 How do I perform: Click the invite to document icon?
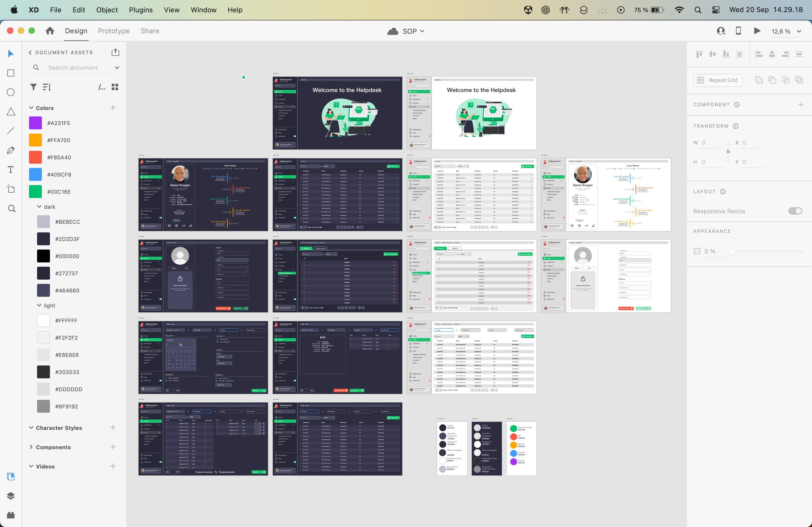tap(721, 31)
